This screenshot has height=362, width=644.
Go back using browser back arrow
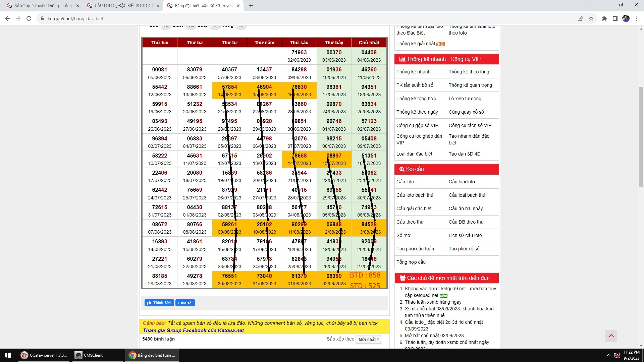pyautogui.click(x=7, y=18)
